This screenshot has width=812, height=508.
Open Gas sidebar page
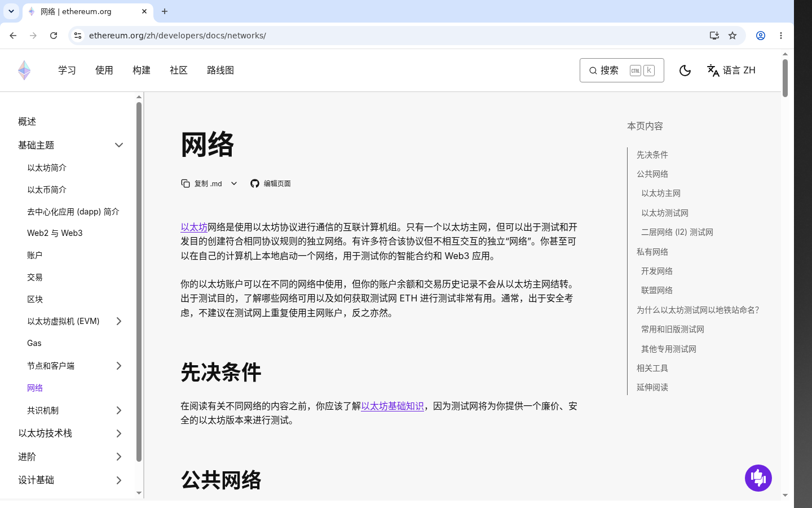(x=34, y=343)
